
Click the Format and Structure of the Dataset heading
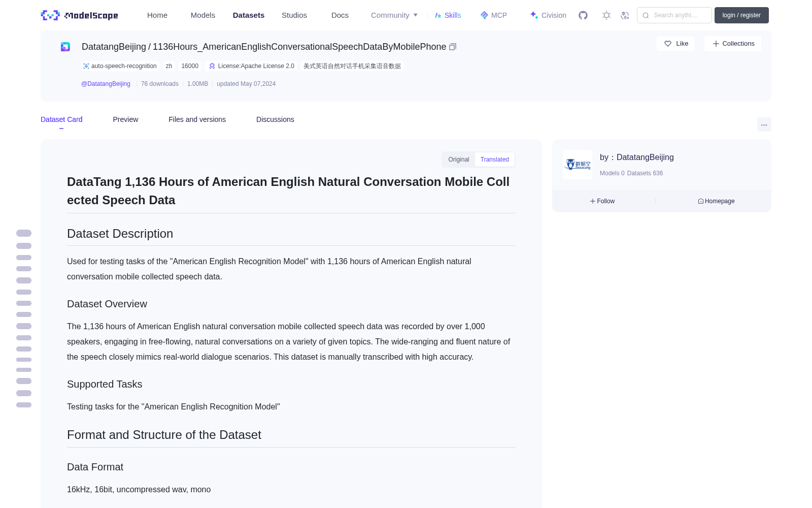pyautogui.click(x=164, y=435)
